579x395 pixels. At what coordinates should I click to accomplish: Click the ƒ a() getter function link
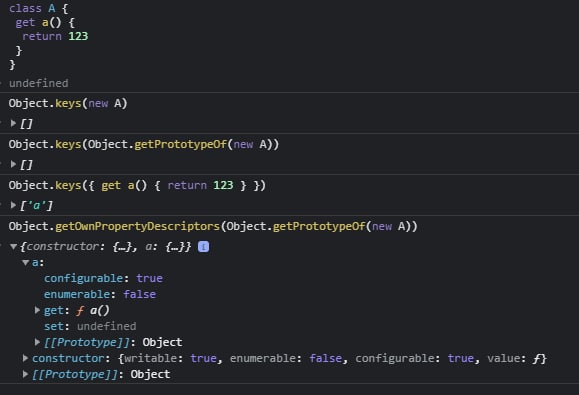pos(93,310)
